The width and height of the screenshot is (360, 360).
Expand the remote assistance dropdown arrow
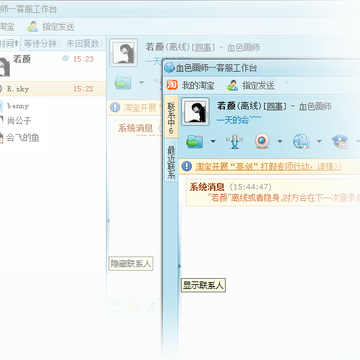[319, 142]
